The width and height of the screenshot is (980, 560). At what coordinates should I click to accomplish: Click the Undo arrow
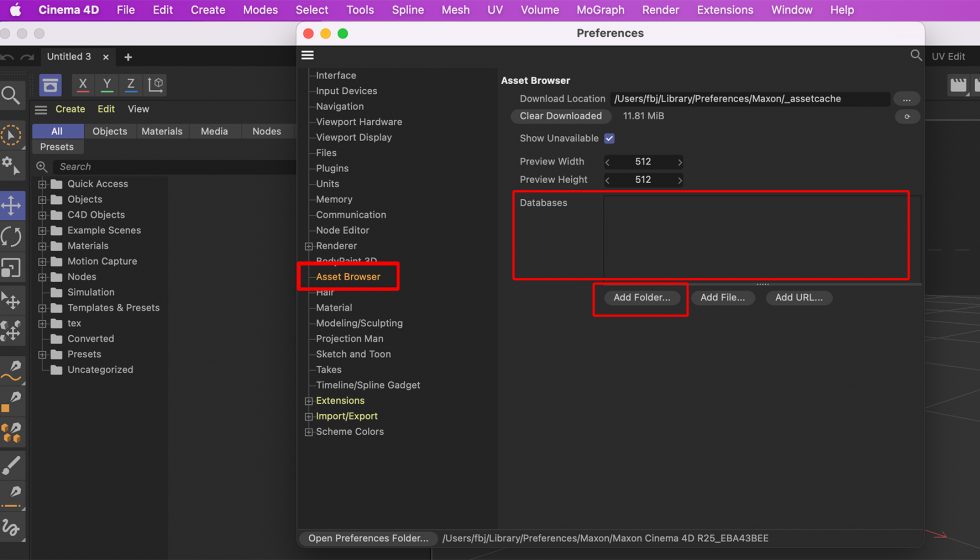click(x=8, y=58)
